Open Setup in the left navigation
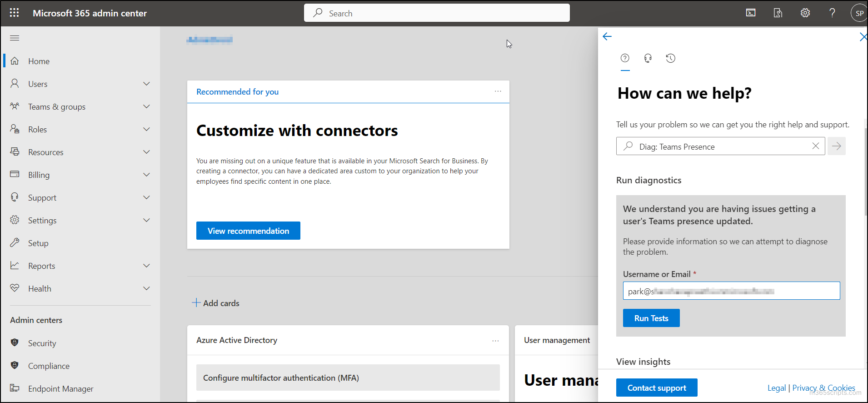868x403 pixels. [x=38, y=243]
